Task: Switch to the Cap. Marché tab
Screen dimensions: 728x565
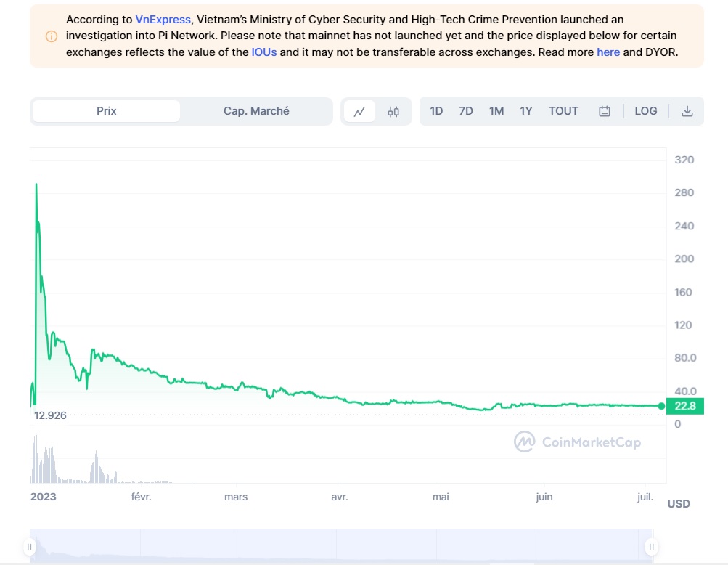Action: click(x=256, y=111)
